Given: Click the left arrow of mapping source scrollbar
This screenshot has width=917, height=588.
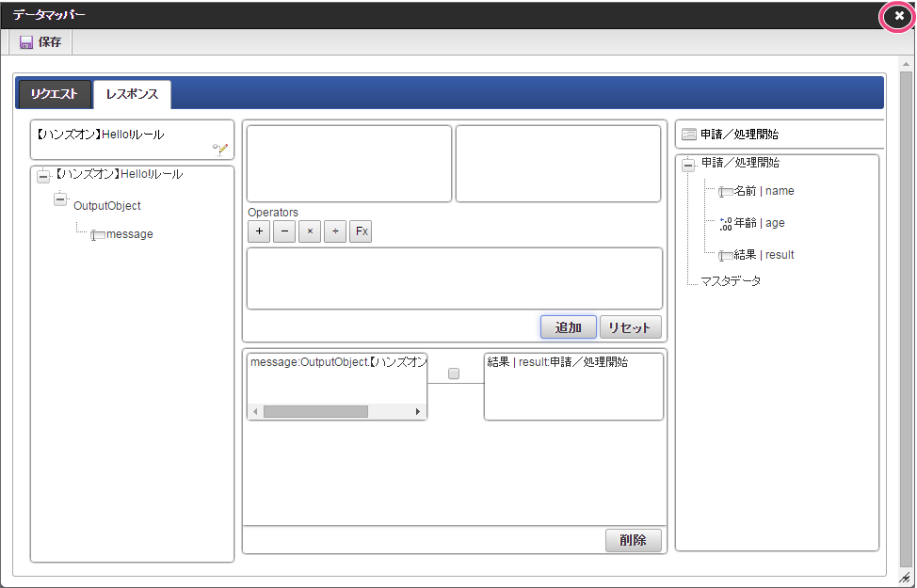Looking at the screenshot, I should pyautogui.click(x=254, y=411).
